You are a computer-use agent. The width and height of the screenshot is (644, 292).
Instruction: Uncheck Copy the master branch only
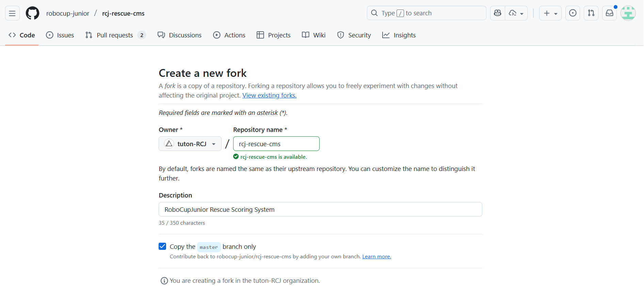point(162,246)
